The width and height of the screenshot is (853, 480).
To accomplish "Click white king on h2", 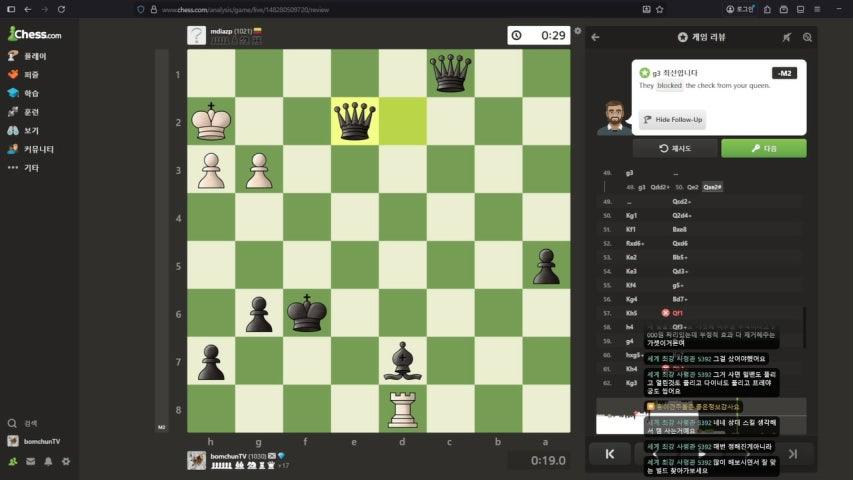I will pos(211,121).
